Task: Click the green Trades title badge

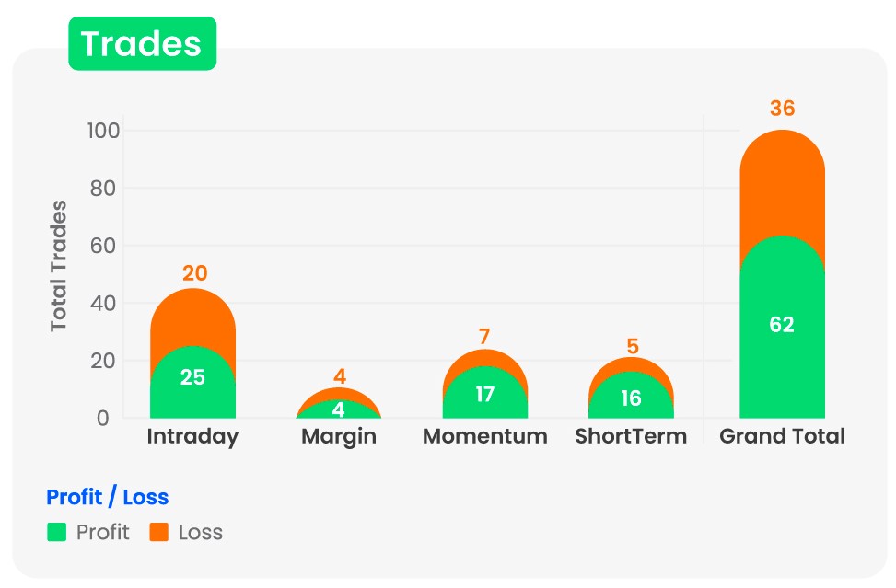Action: point(142,43)
